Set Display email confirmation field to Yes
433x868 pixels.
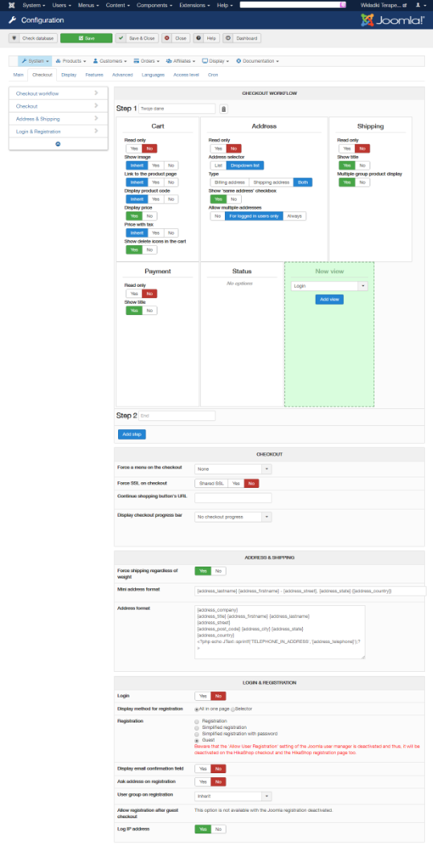202,768
